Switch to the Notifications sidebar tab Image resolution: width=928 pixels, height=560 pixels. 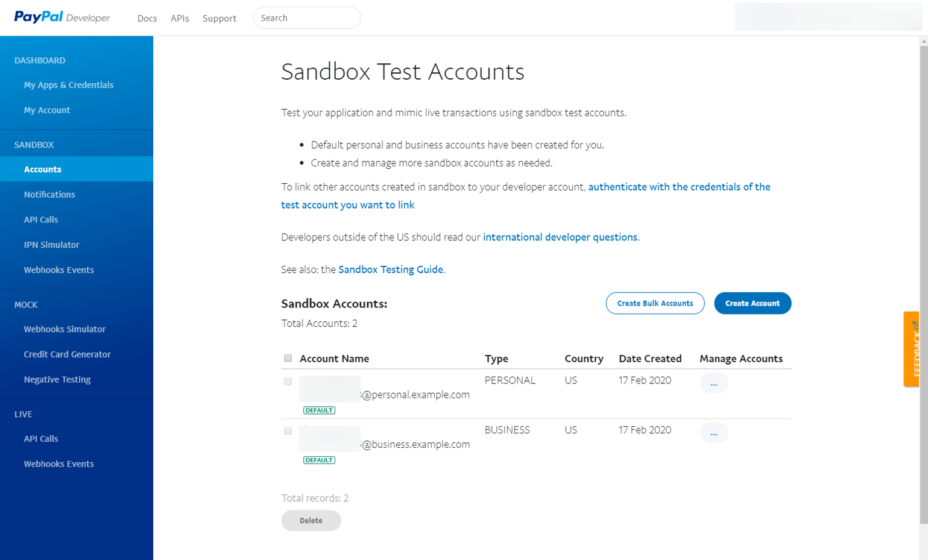click(x=49, y=194)
